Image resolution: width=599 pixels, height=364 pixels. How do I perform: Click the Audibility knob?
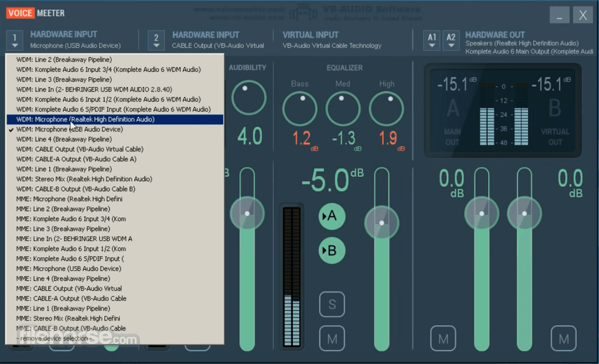(249, 98)
